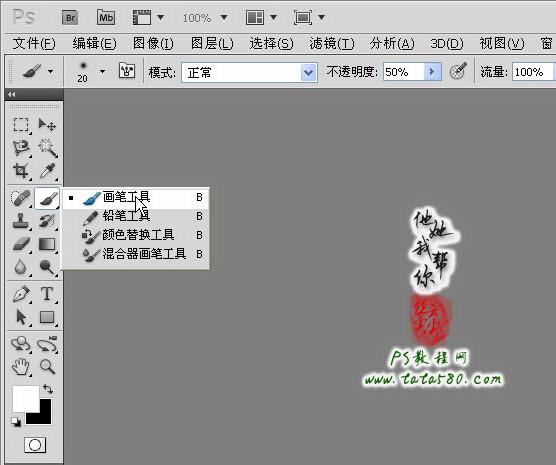Select the 3D Camera Rotate tool
The height and width of the screenshot is (465, 556).
pos(47,344)
